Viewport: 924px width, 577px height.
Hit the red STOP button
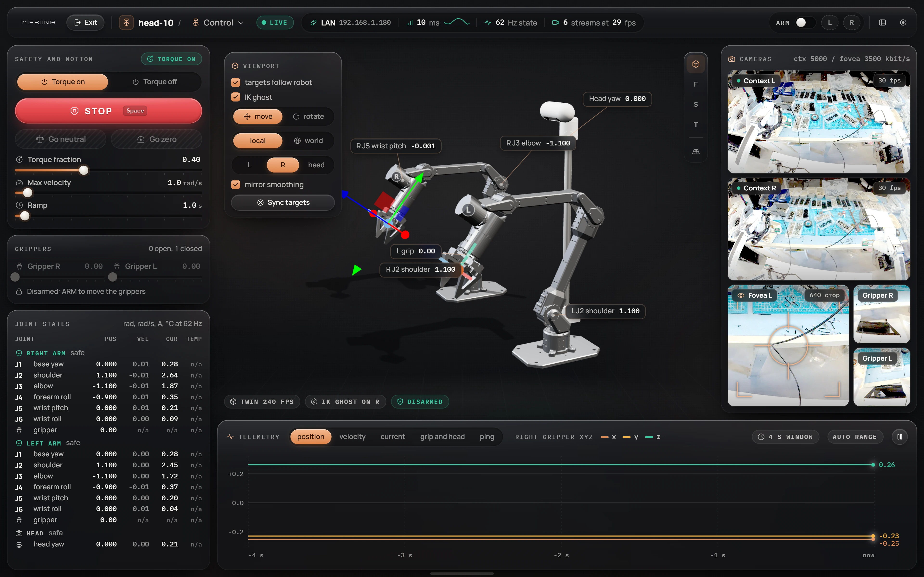click(x=109, y=111)
